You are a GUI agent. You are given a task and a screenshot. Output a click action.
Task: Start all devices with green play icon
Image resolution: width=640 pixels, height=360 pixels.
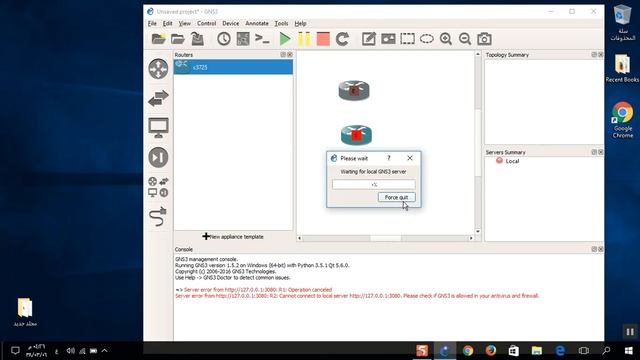(284, 39)
